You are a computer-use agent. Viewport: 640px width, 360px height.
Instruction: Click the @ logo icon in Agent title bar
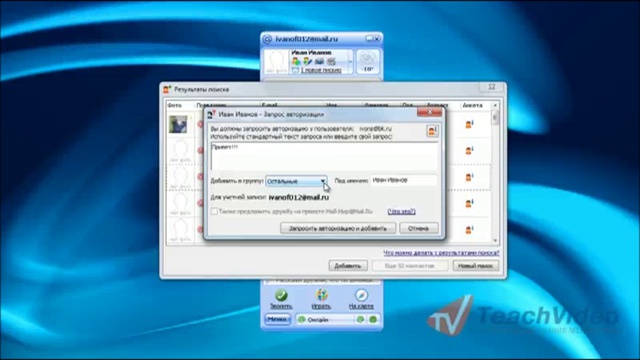click(267, 39)
